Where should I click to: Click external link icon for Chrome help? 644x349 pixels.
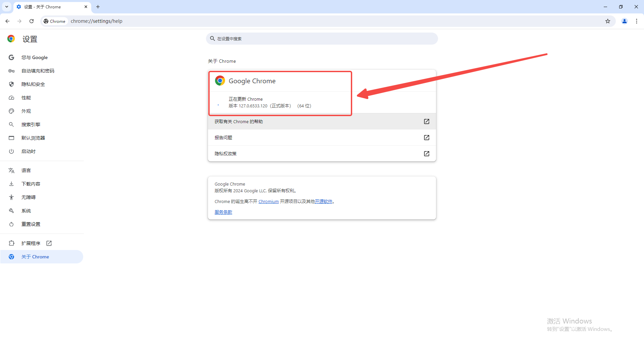pyautogui.click(x=427, y=121)
